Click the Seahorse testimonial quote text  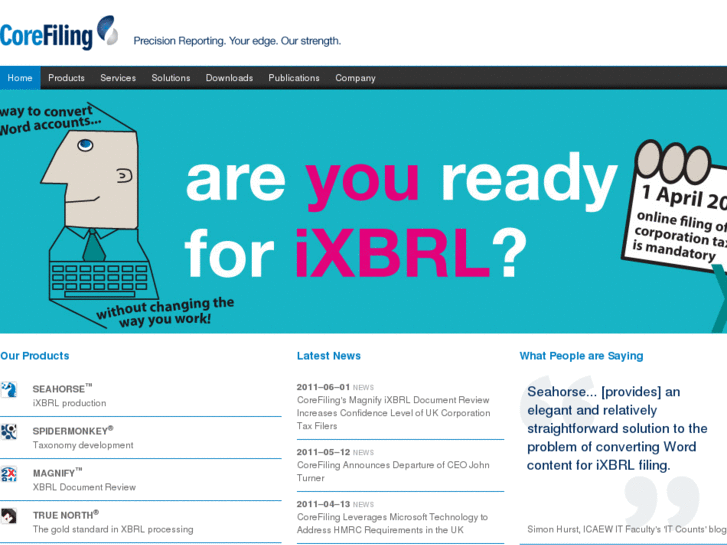tap(617, 429)
